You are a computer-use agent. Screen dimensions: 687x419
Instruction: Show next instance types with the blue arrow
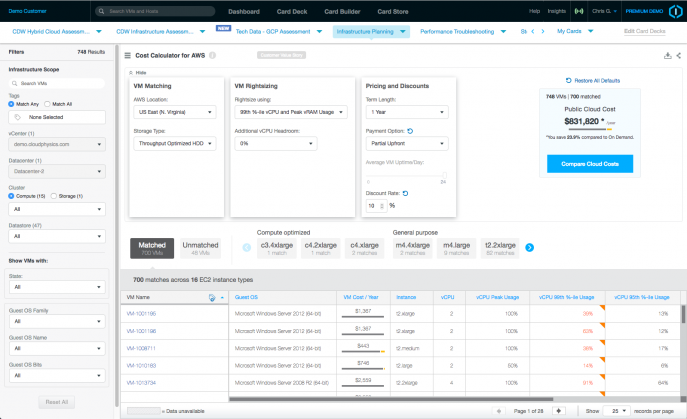529,248
